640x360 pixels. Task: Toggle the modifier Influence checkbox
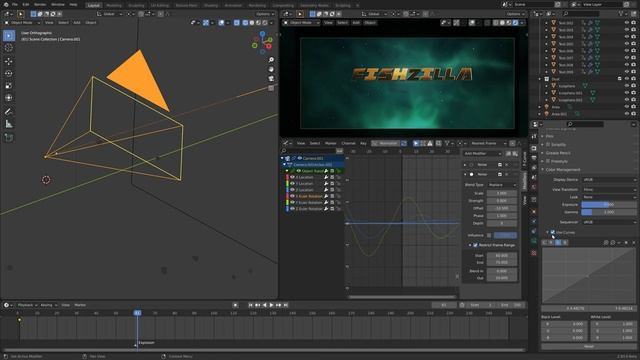[x=489, y=236]
